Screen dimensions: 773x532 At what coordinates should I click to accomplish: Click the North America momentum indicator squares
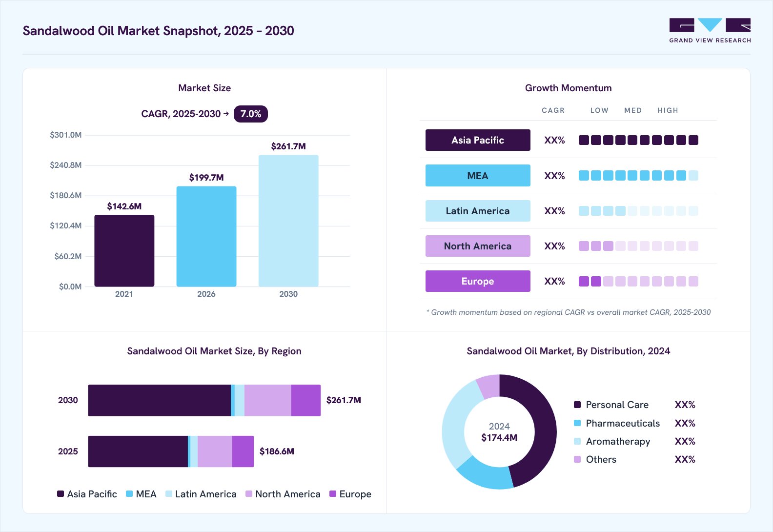click(638, 246)
